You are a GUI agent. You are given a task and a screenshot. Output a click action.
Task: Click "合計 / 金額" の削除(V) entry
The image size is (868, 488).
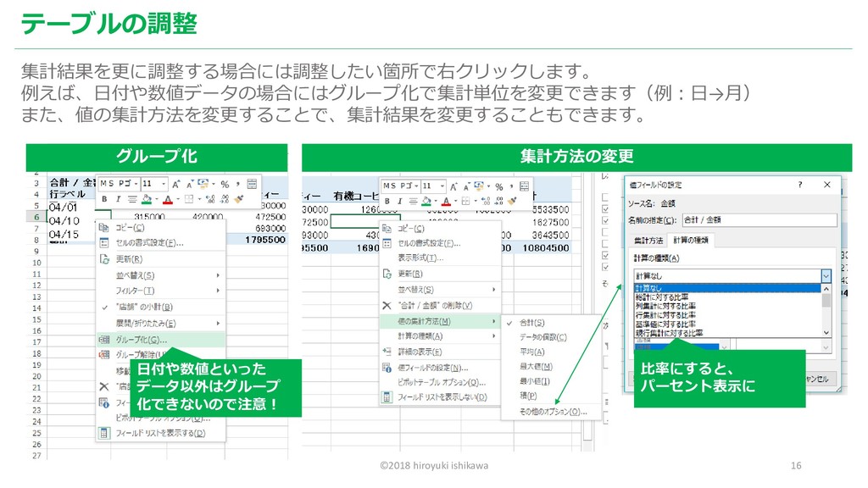point(441,305)
